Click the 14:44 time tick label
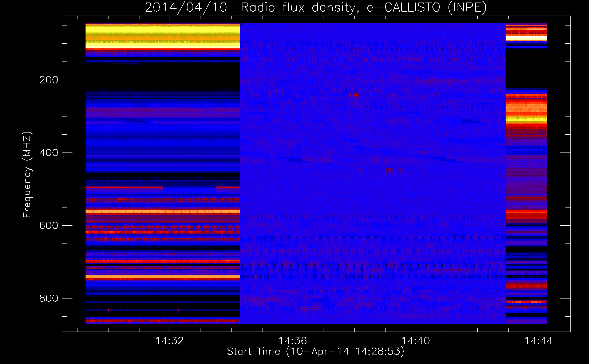This screenshot has height=364, width=589. click(539, 341)
